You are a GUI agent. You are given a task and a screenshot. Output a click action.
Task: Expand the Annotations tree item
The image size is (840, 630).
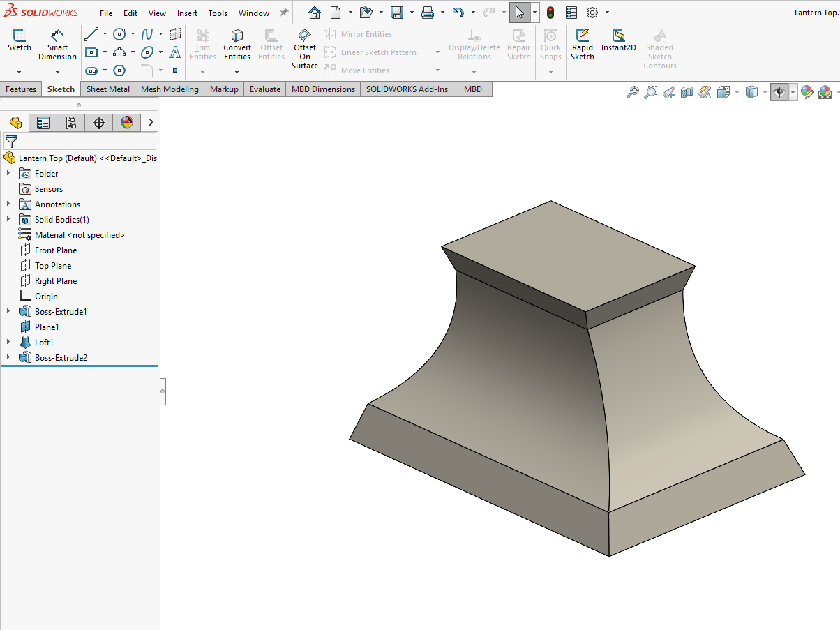(8, 204)
